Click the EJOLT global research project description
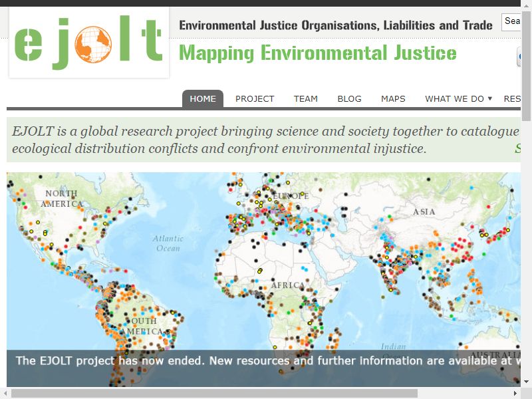 pyautogui.click(x=263, y=140)
